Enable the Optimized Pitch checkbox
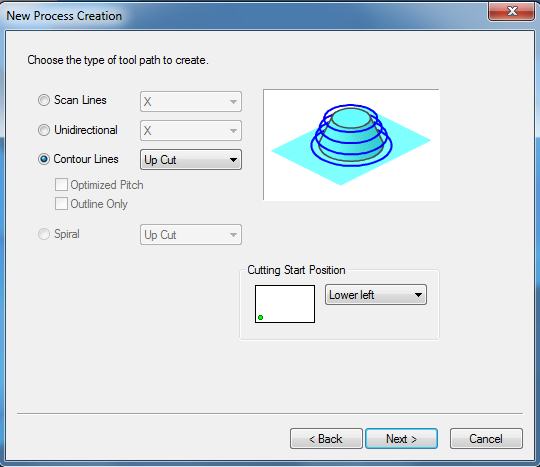This screenshot has height=467, width=540. tap(61, 185)
